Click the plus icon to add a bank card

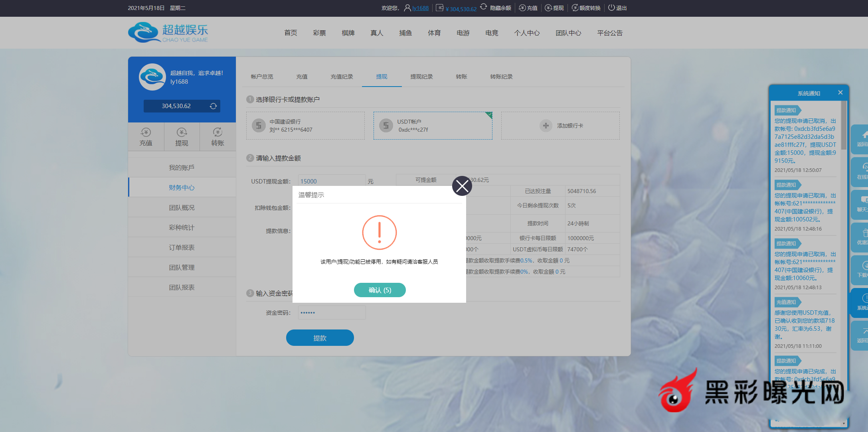[546, 126]
